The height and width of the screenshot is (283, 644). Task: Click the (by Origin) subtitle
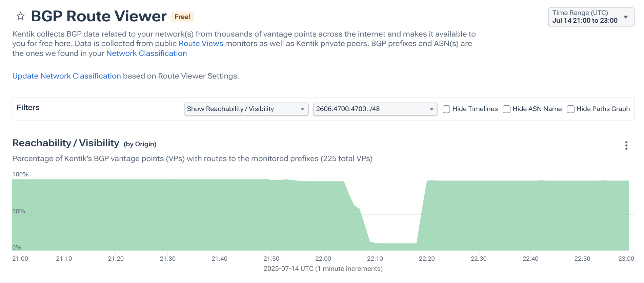tap(140, 144)
